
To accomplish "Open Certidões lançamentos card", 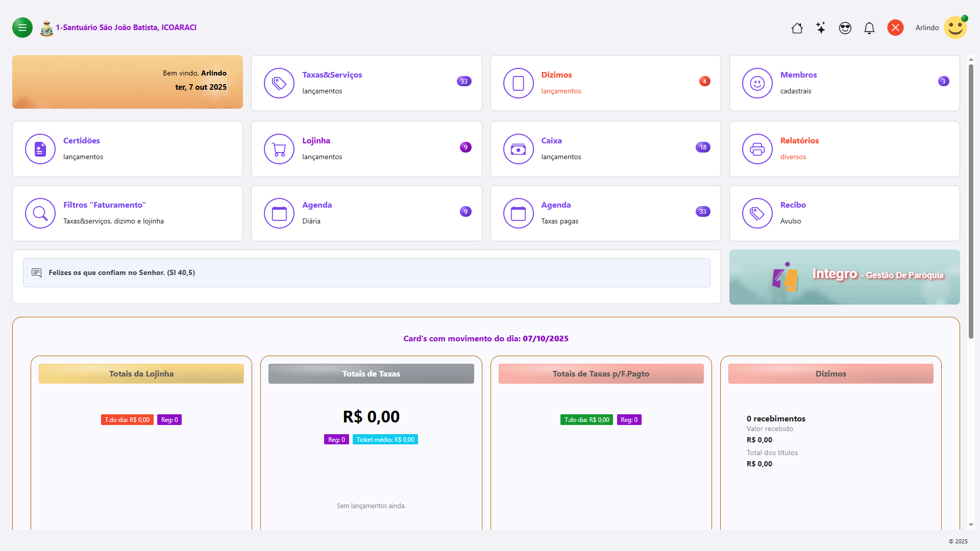I will 128,149.
